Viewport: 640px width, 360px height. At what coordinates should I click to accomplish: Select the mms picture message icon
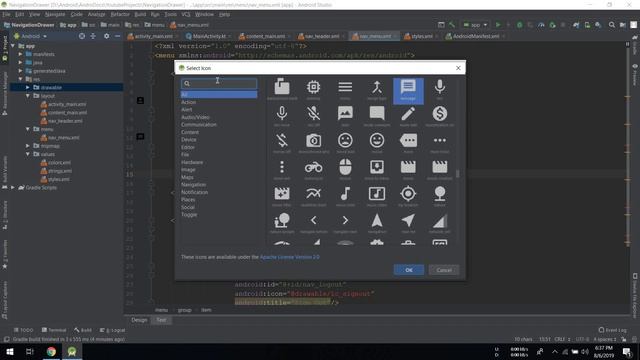point(345,113)
